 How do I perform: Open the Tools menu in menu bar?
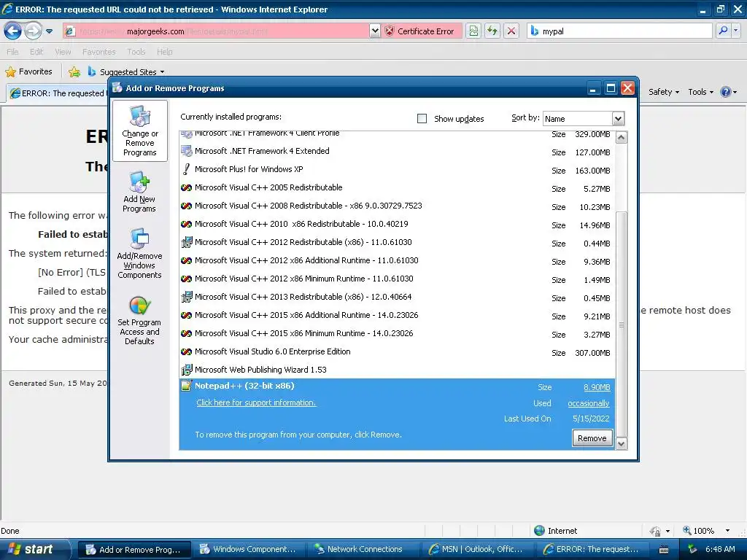(x=136, y=52)
